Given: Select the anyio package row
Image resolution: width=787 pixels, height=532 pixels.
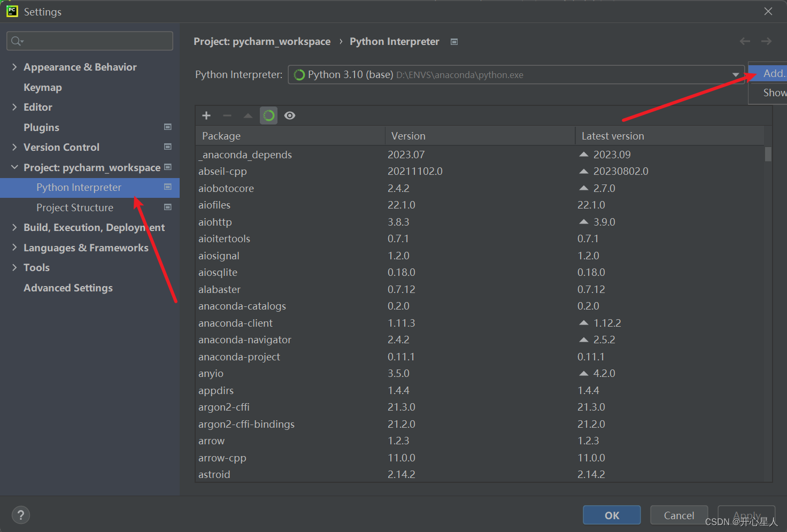Looking at the screenshot, I should point(480,373).
